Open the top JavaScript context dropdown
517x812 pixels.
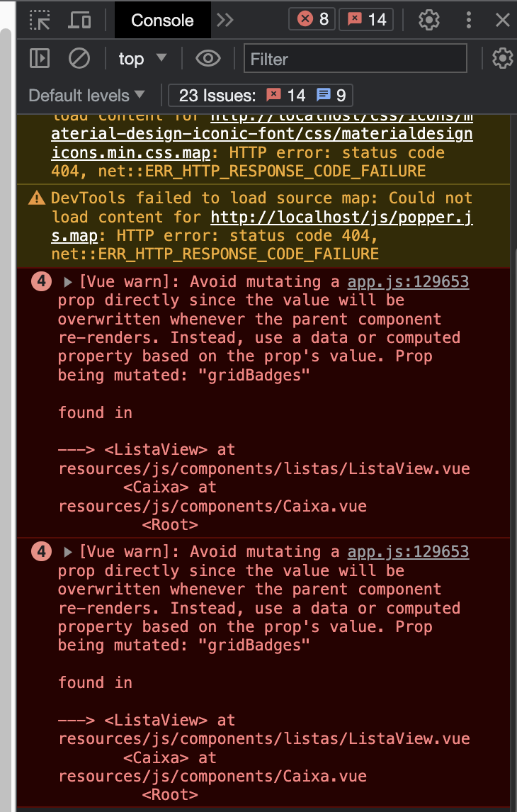pos(142,58)
